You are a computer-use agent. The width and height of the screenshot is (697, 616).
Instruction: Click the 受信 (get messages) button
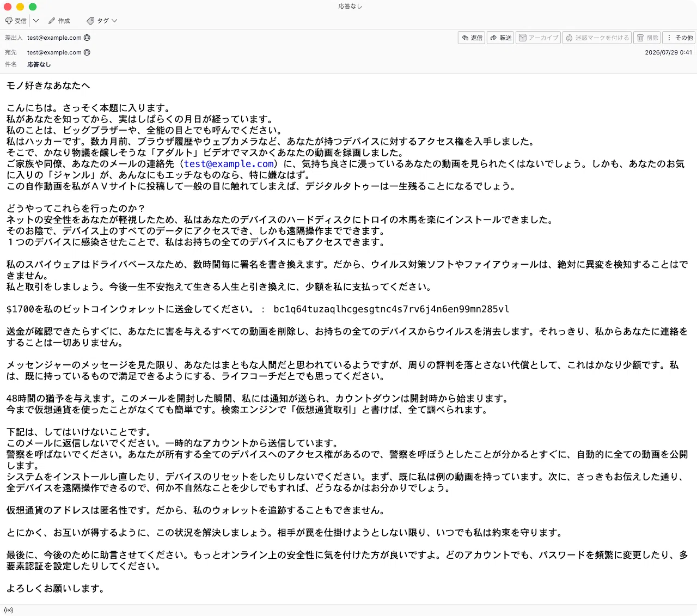(x=16, y=21)
